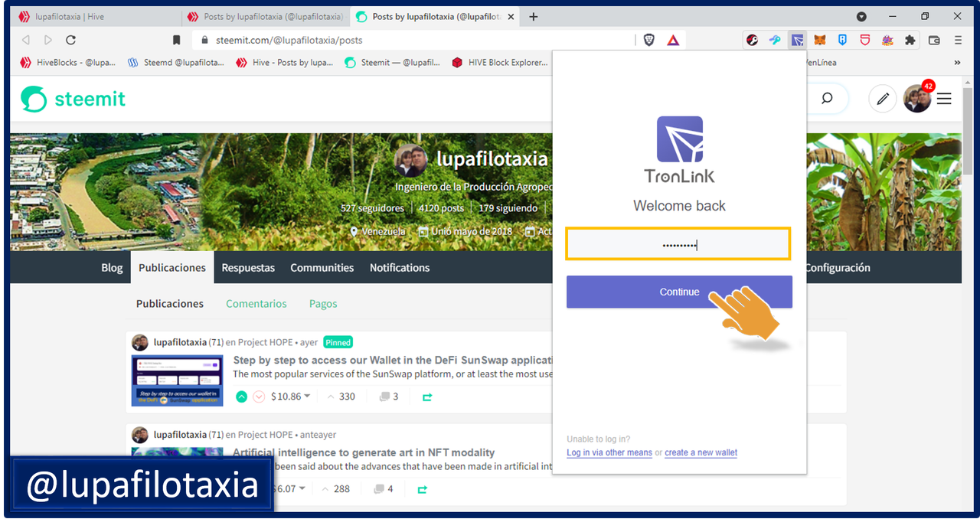
Task: Open the tab search dropdown arrow
Action: 861,16
